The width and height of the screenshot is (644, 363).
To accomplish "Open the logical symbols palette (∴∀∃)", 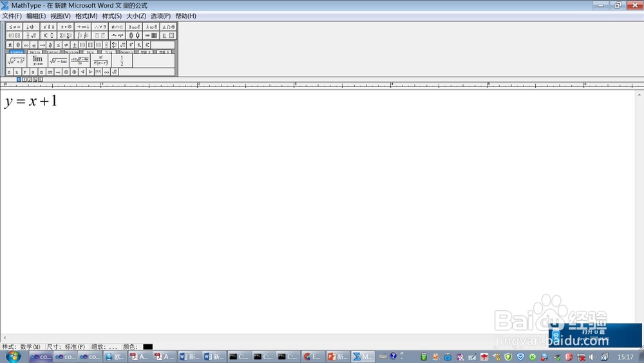I will click(x=100, y=26).
